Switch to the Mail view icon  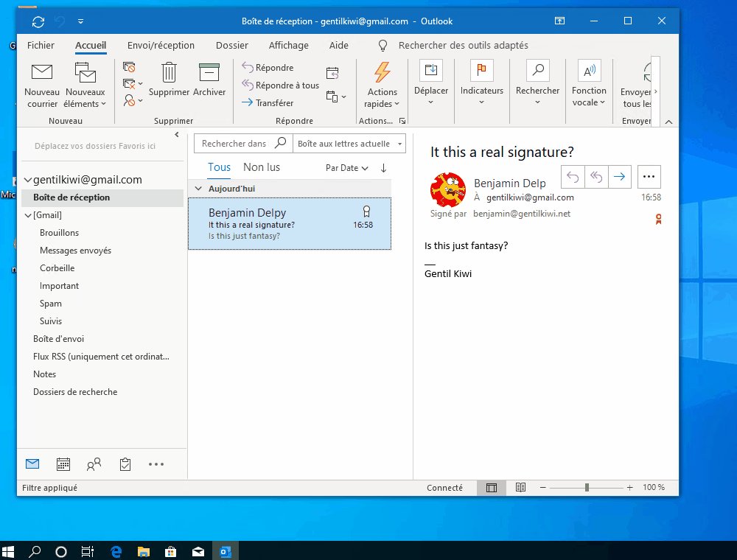tap(32, 464)
